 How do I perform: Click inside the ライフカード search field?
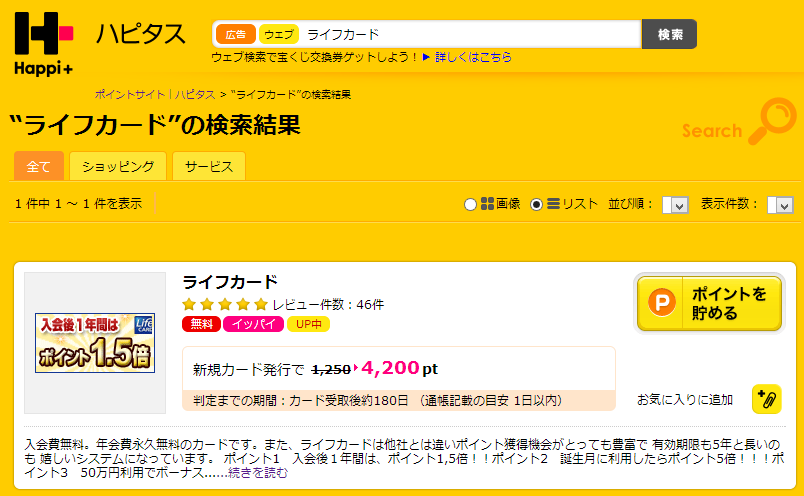pos(469,34)
